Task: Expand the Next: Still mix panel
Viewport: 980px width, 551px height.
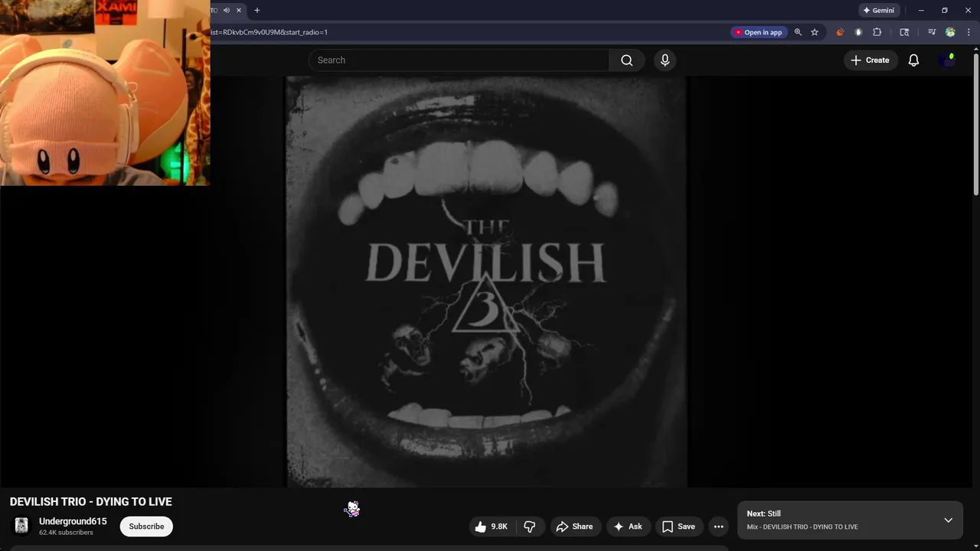Action: coord(948,520)
